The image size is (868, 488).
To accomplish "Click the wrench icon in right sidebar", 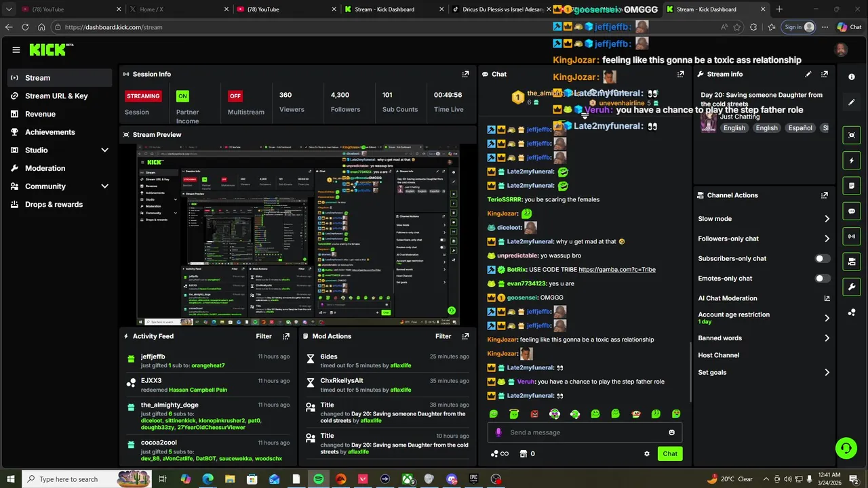I will [x=852, y=287].
